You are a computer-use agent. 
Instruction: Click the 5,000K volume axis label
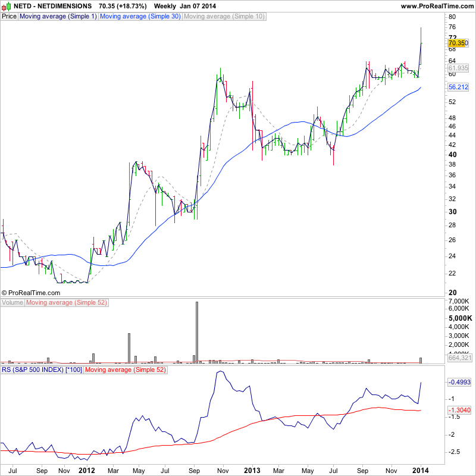tap(460, 318)
